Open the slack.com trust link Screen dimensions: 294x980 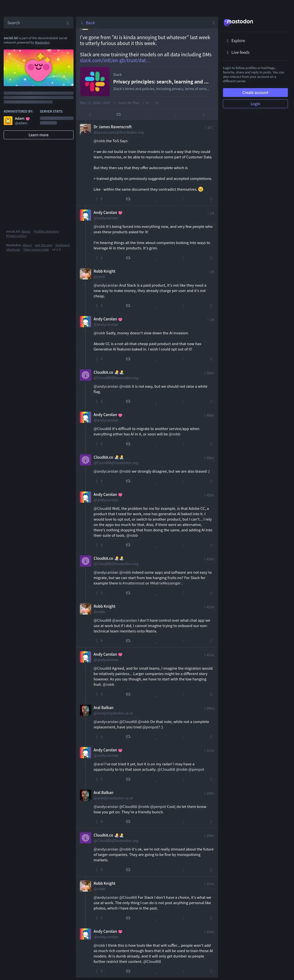115,60
